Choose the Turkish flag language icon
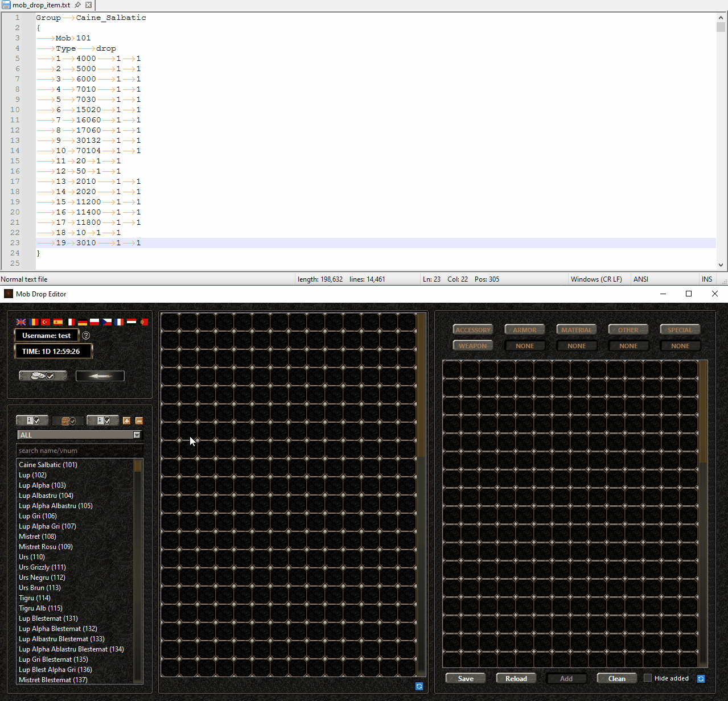Image resolution: width=728 pixels, height=701 pixels. pos(46,322)
